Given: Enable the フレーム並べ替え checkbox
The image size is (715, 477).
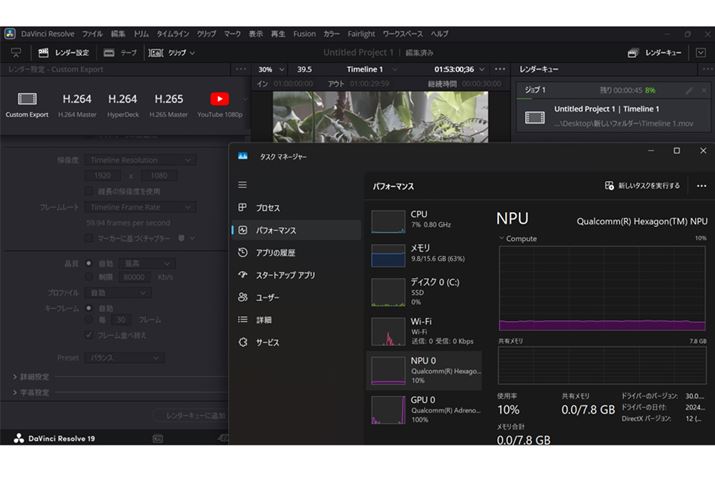Looking at the screenshot, I should [88, 335].
